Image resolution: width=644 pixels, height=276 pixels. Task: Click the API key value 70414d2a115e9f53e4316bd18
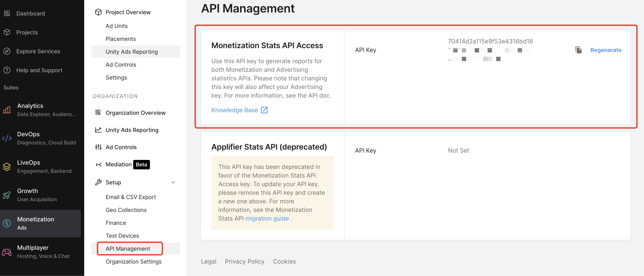(x=490, y=41)
